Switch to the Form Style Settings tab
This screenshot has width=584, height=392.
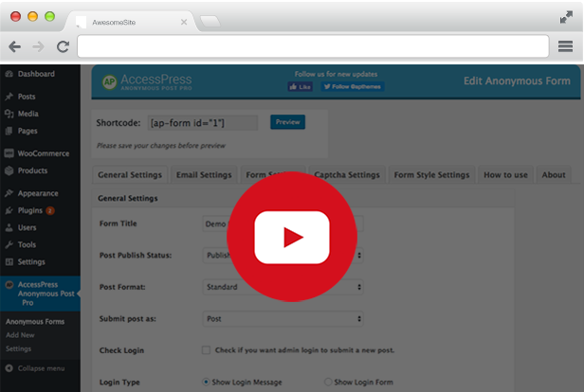click(x=431, y=175)
